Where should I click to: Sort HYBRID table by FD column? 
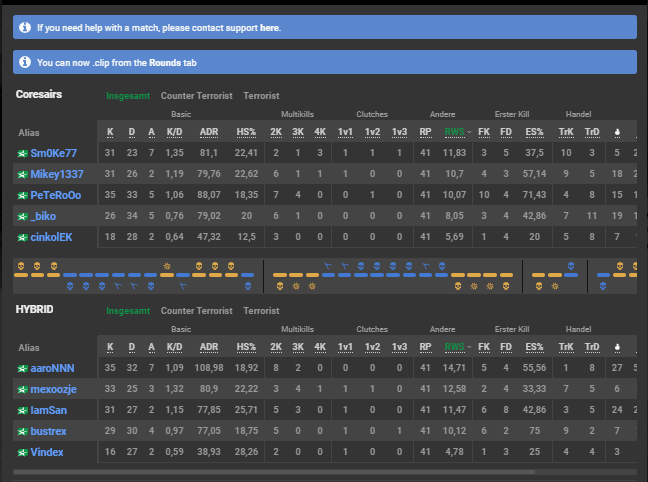[x=506, y=347]
